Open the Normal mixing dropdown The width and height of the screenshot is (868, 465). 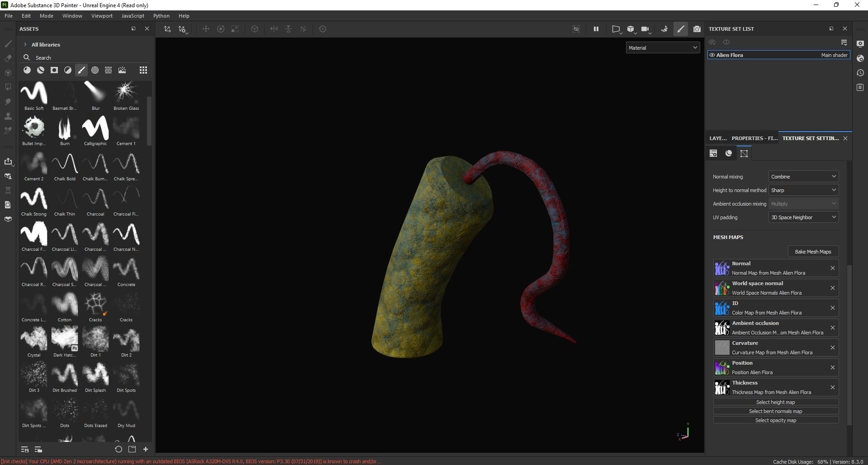coord(803,177)
